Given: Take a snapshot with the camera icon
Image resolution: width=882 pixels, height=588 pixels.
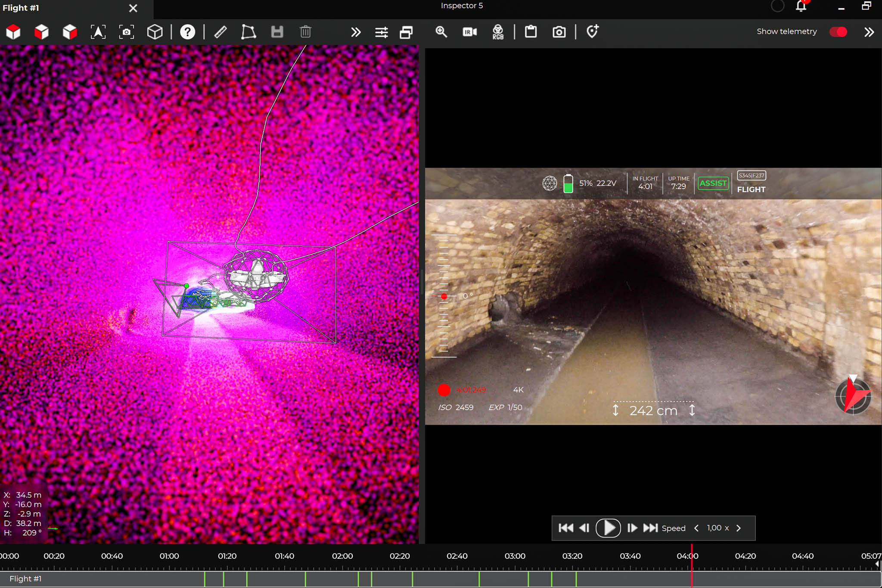Looking at the screenshot, I should [559, 32].
